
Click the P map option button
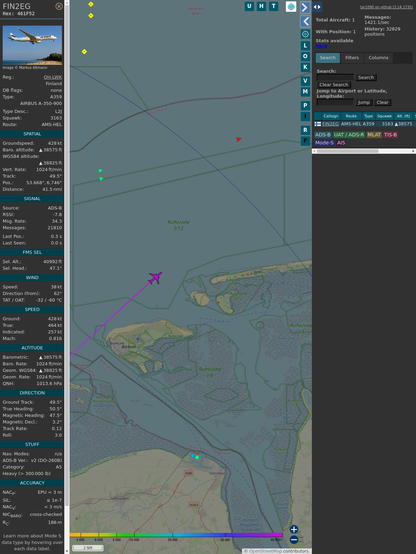(x=305, y=105)
